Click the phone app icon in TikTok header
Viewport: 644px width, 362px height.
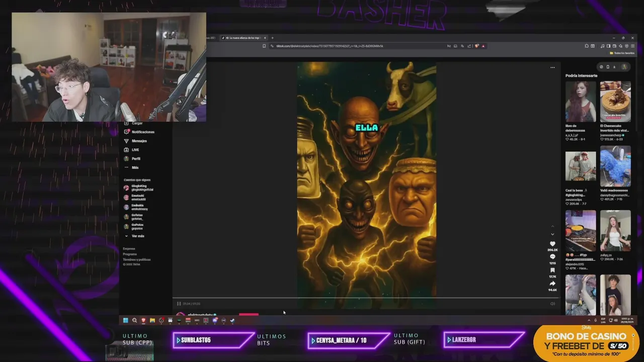coord(608,67)
